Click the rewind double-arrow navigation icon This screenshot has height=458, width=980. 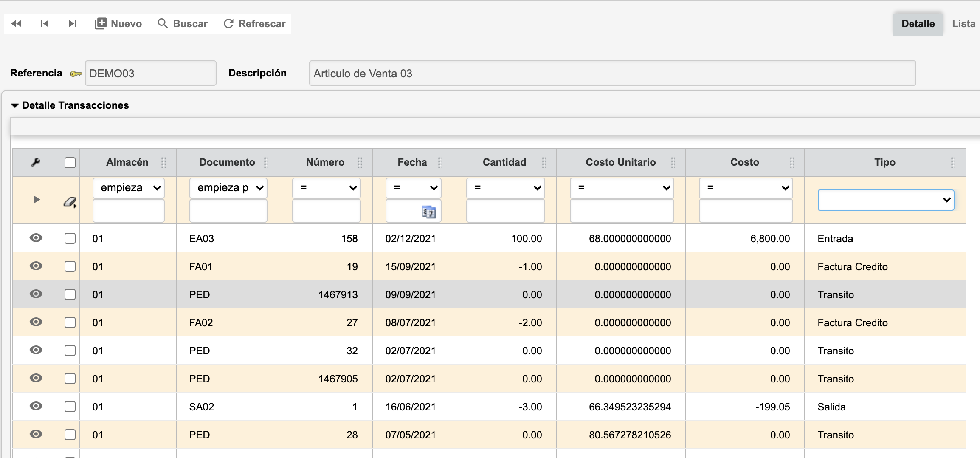pos(16,24)
